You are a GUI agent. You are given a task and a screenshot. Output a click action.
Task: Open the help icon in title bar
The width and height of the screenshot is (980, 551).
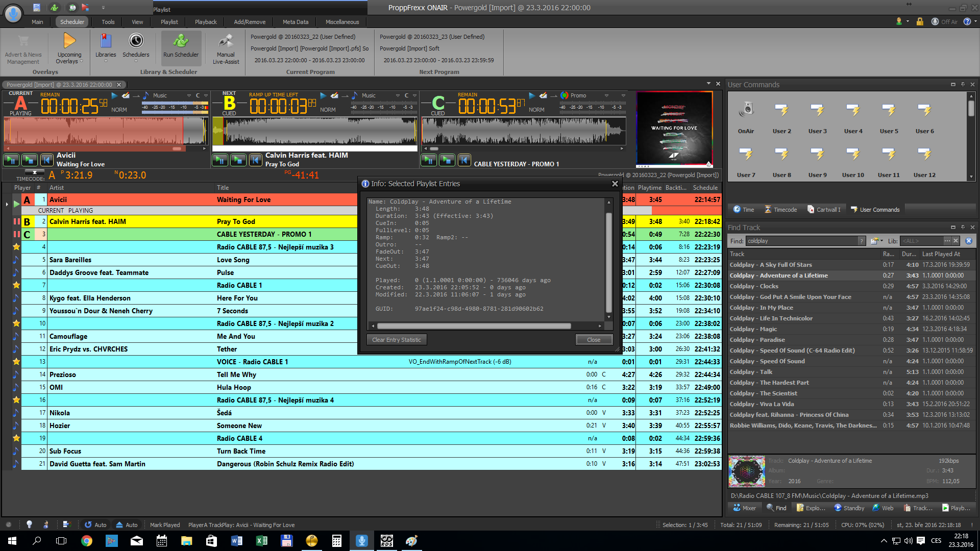tap(967, 21)
